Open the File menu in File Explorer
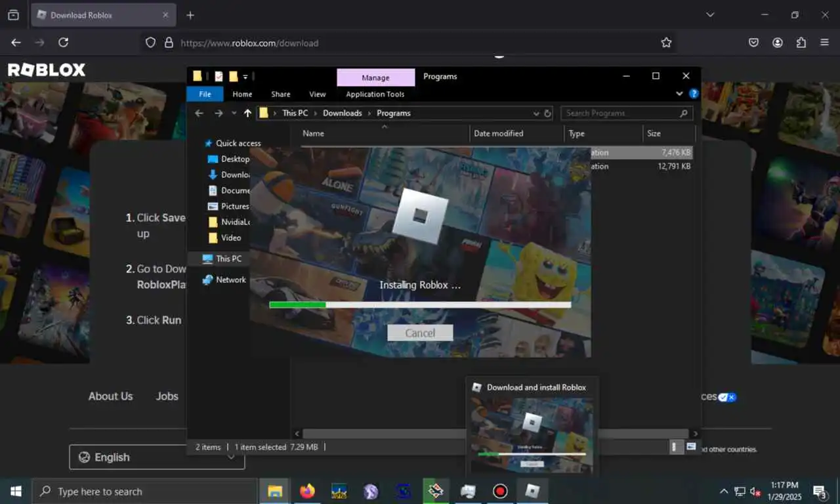Image resolution: width=840 pixels, height=504 pixels. [x=205, y=94]
